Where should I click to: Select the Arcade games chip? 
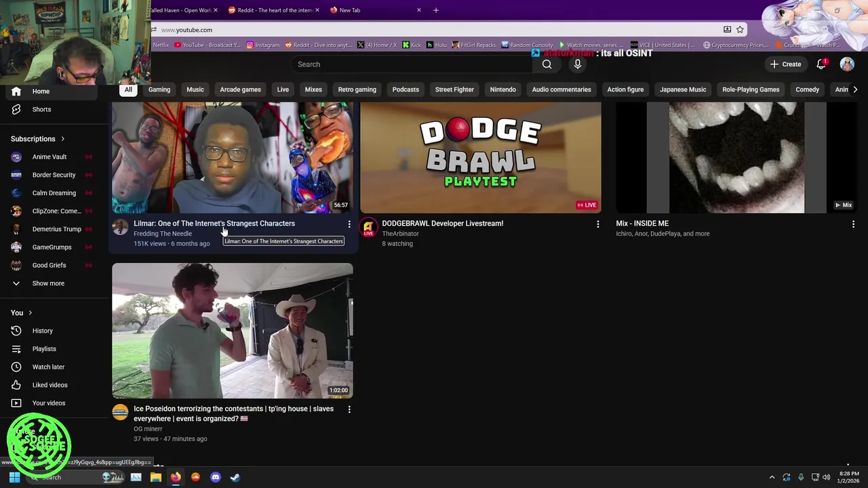click(240, 89)
